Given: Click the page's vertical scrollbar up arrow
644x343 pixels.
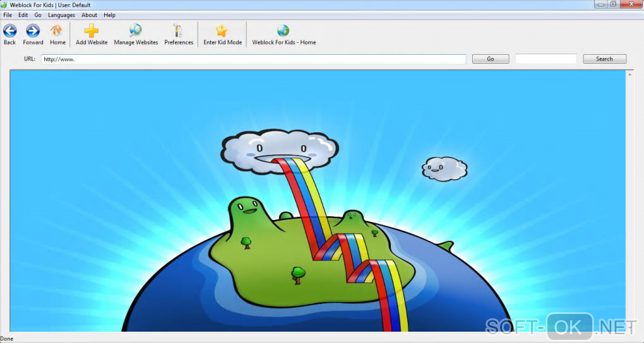Looking at the screenshot, I should click(x=629, y=75).
